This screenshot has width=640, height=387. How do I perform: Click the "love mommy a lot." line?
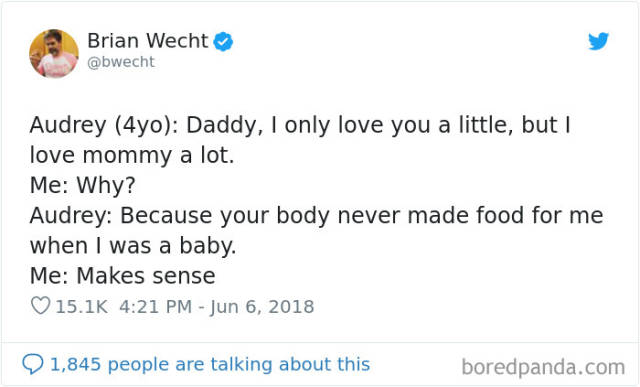(x=132, y=155)
